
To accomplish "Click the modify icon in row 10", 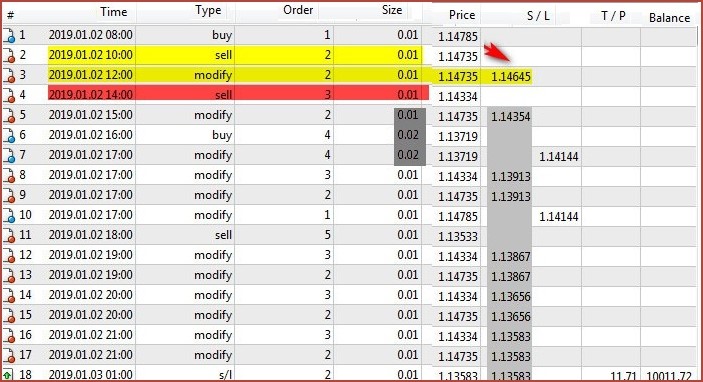I will tap(9, 215).
